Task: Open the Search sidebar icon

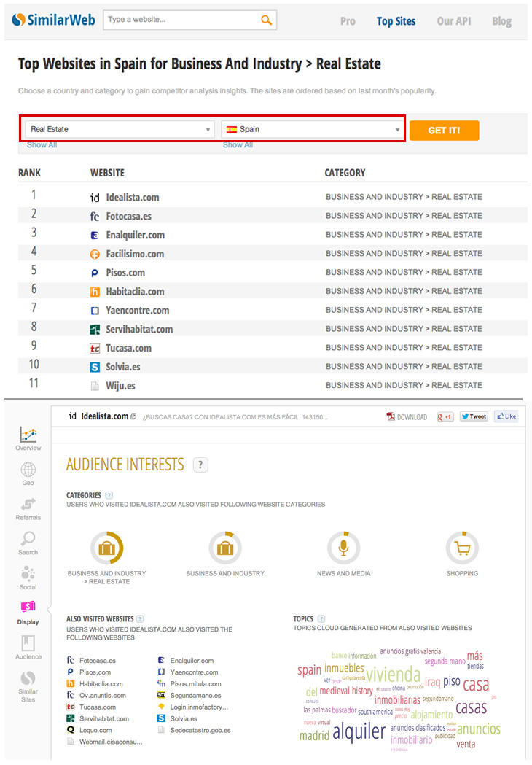Action: coord(28,539)
